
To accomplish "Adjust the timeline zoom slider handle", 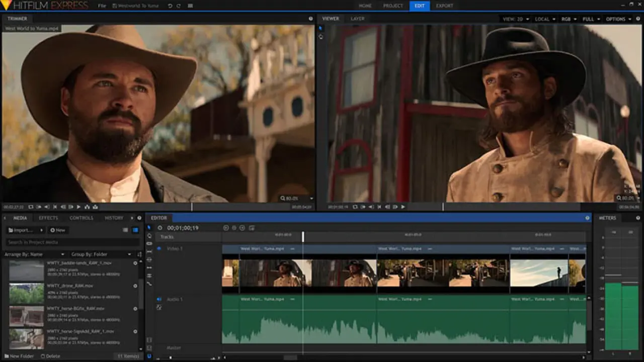I will pos(170,357).
